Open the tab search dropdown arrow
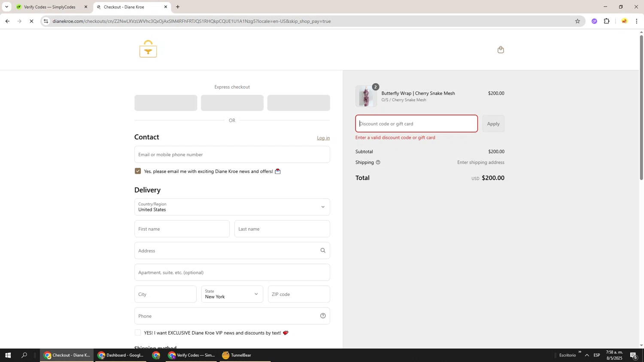Viewport: 644px width, 362px height. pyautogui.click(x=6, y=7)
